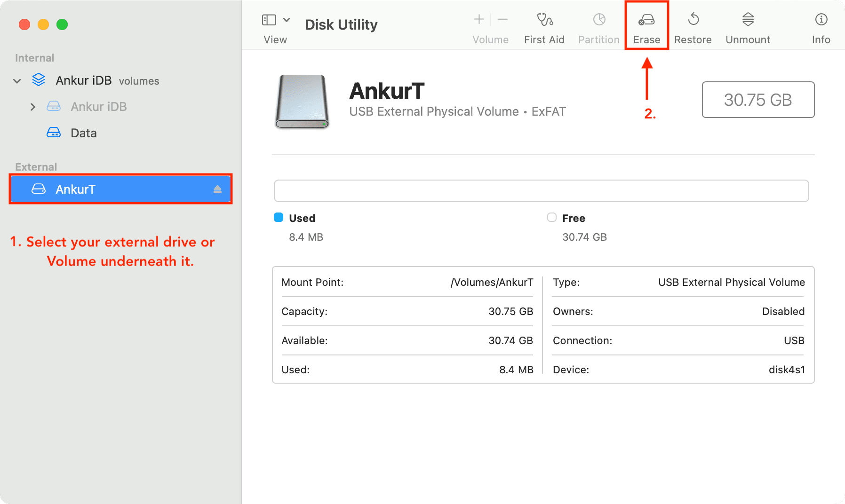Screen dimensions: 845x504
Task: Click the External sidebar section header
Action: click(x=36, y=167)
